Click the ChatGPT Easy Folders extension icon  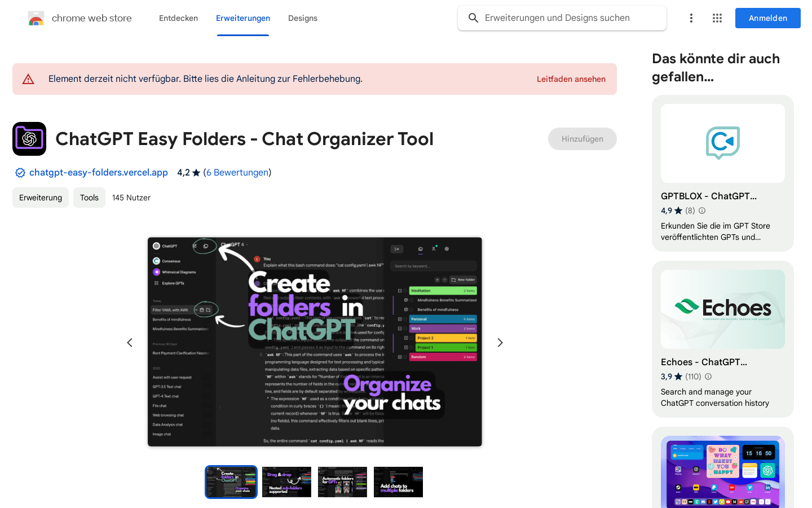pos(29,139)
